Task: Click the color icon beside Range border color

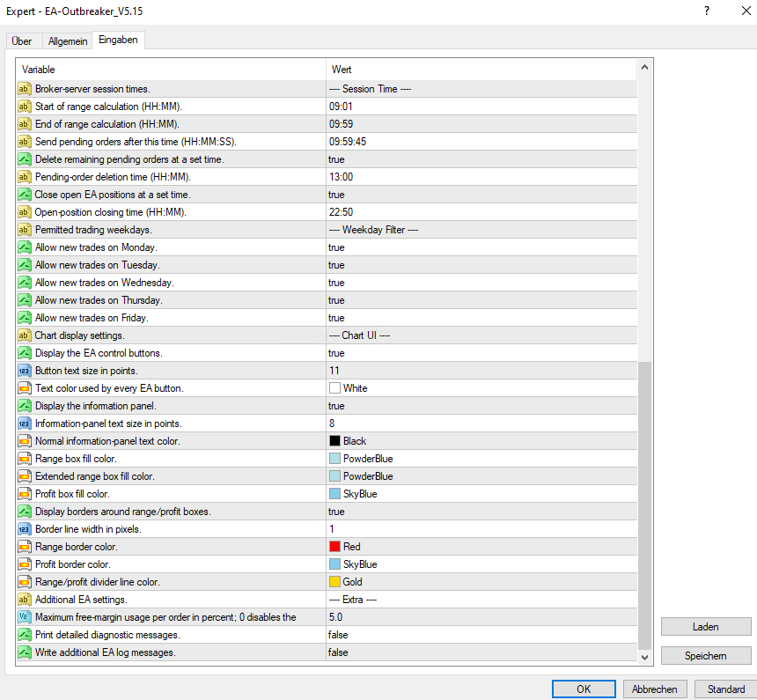Action: pos(24,547)
